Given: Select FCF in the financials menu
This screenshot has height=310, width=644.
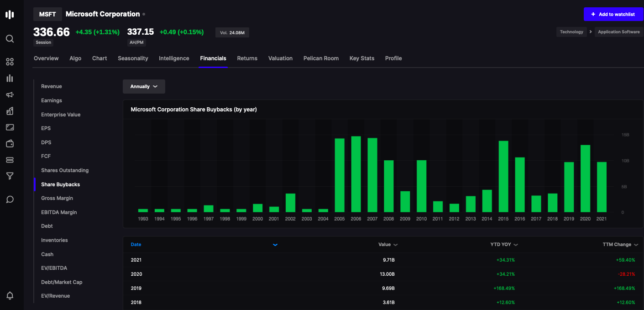Looking at the screenshot, I should pos(46,156).
